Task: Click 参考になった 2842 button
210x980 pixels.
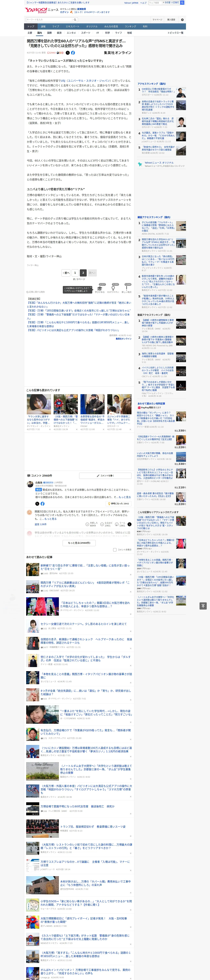Action: point(119,504)
